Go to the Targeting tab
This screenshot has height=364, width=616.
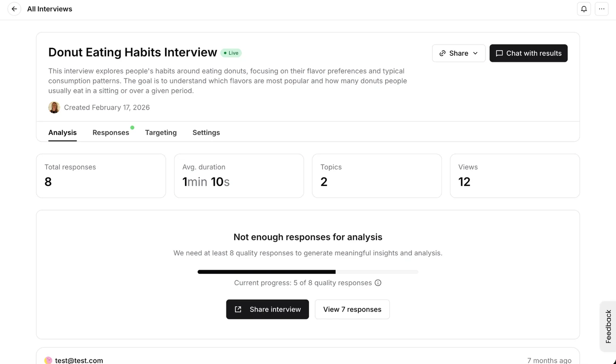click(161, 132)
